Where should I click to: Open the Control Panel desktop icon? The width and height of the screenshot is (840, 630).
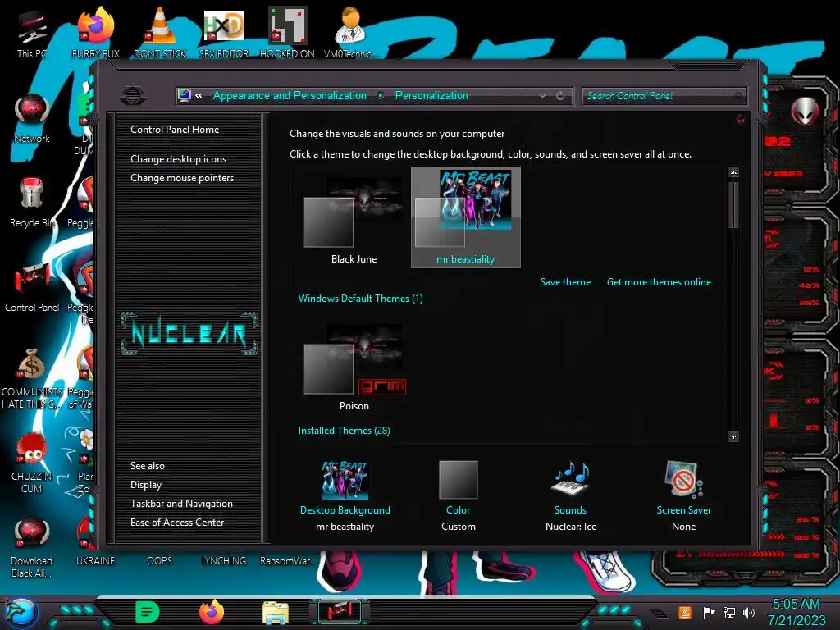click(32, 288)
